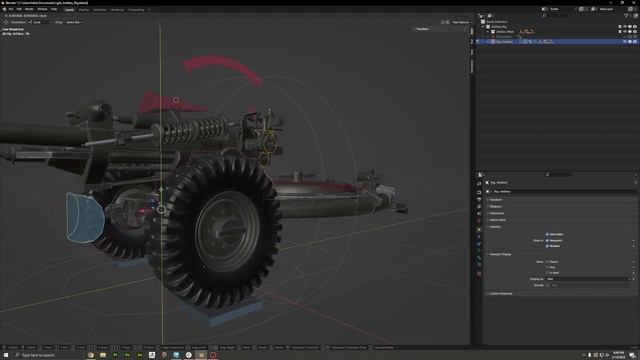Open the Render menu
The height and width of the screenshot is (360, 640).
[x=29, y=9]
